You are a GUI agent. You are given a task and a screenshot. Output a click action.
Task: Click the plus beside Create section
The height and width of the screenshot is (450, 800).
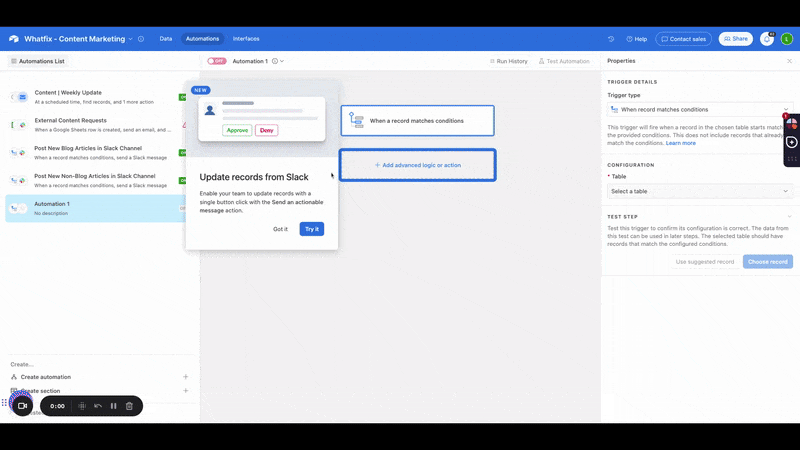tap(186, 391)
